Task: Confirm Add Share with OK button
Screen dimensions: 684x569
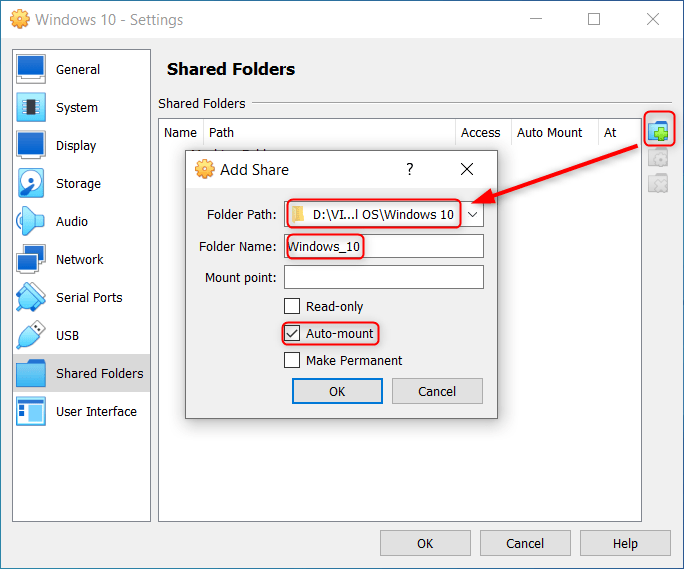Action: [x=337, y=391]
